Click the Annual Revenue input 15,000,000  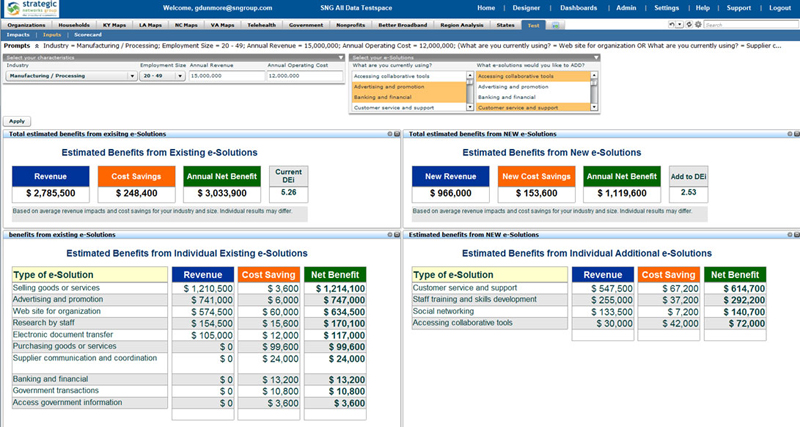tap(227, 76)
